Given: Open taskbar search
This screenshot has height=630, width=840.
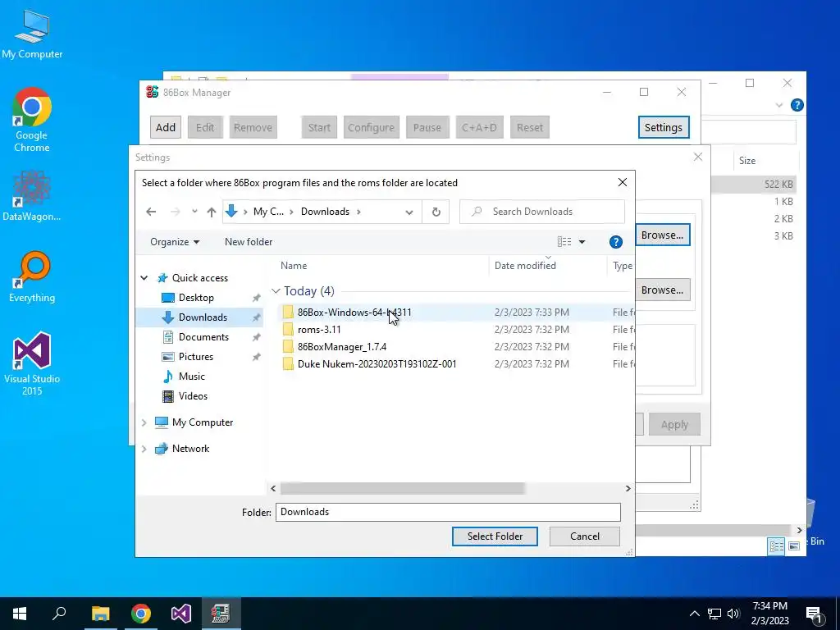Looking at the screenshot, I should (59, 614).
